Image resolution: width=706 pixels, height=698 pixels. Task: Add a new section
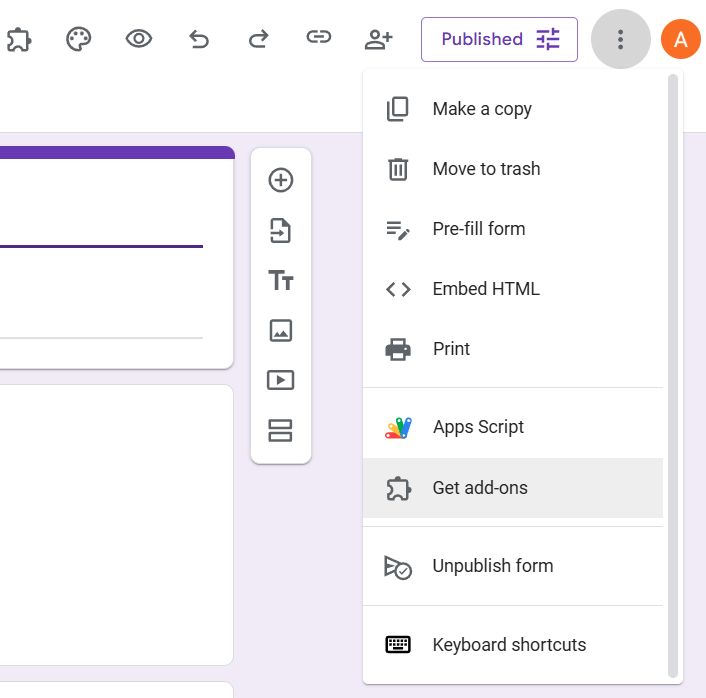[281, 430]
